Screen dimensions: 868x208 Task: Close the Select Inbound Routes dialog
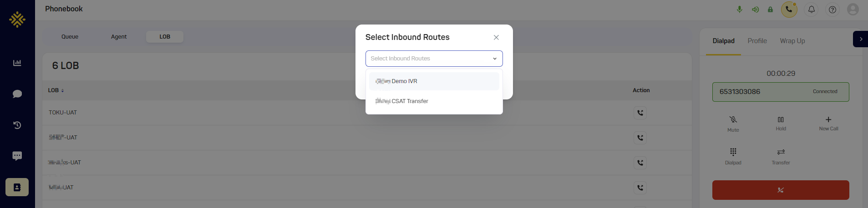[496, 38]
